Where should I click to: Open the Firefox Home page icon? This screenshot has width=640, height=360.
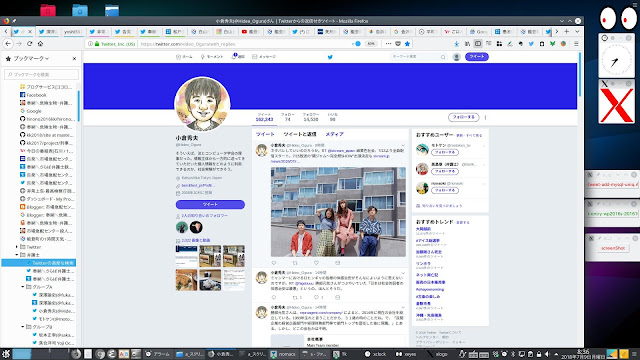40,44
